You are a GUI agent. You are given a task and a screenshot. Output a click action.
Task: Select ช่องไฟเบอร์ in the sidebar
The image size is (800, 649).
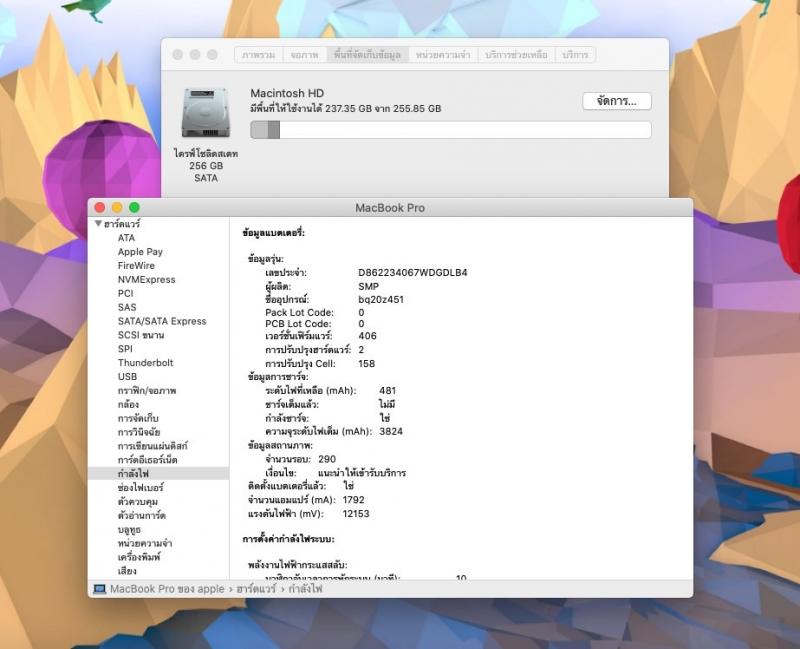140,487
